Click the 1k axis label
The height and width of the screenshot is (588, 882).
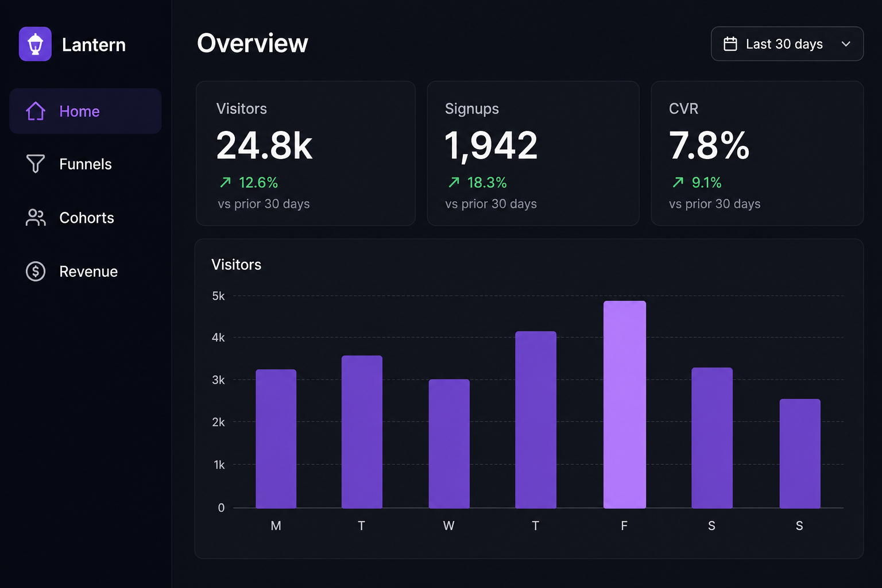point(219,465)
